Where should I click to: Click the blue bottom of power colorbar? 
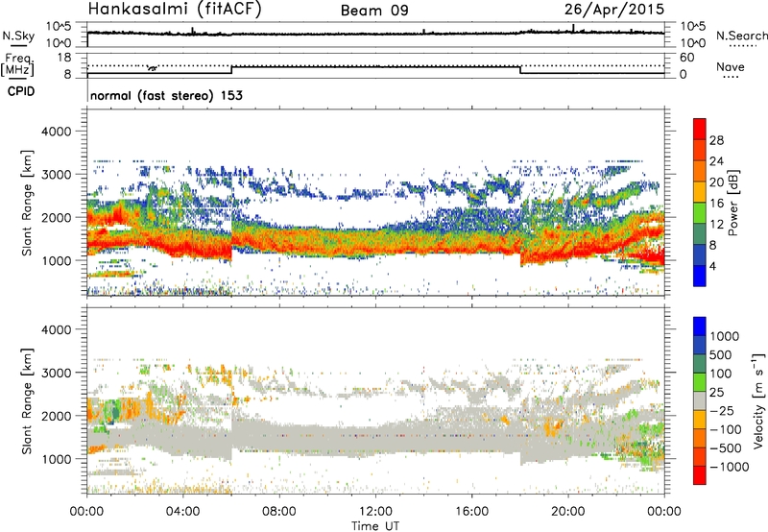(700, 276)
